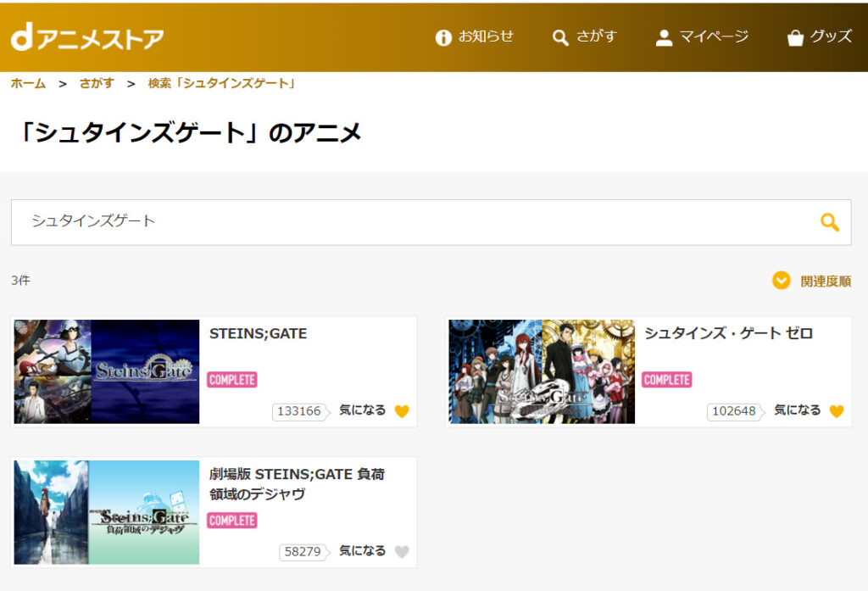Image resolution: width=868 pixels, height=591 pixels.
Task: Open the ホーム breadcrumb link
Action: pos(28,83)
